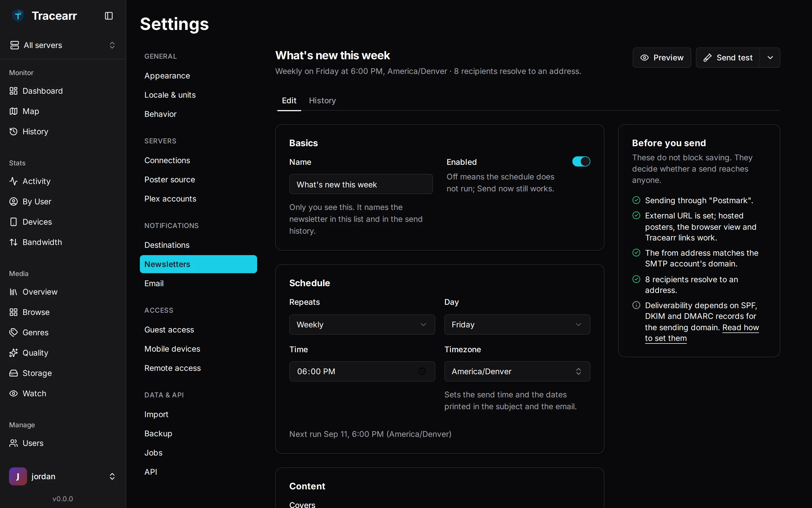Open Destinations settings
The image size is (812, 508).
[x=198, y=245]
